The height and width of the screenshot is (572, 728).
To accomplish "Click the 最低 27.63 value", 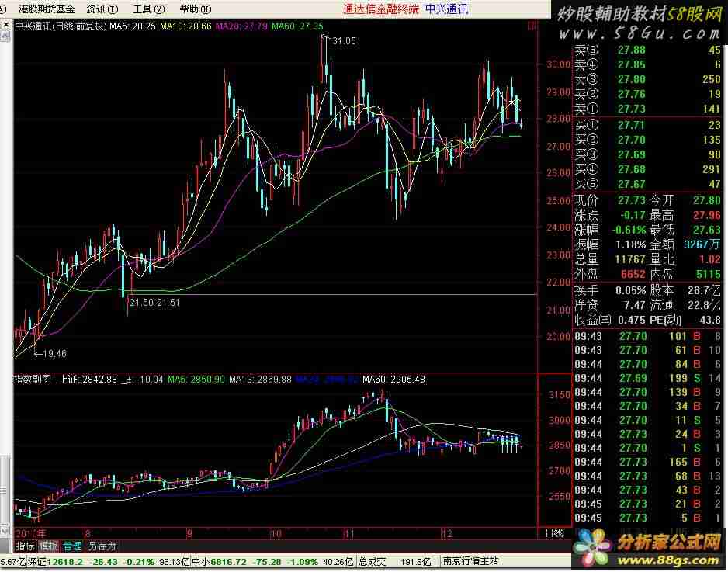I will [707, 230].
